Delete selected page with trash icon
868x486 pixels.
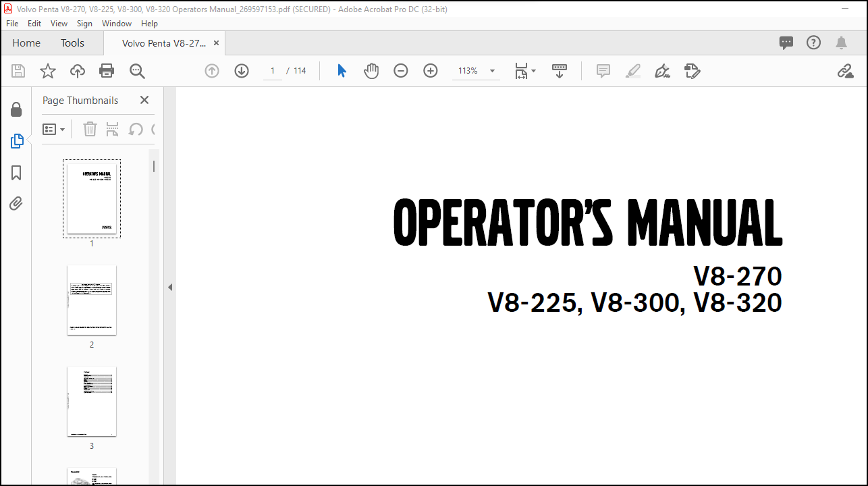click(90, 129)
